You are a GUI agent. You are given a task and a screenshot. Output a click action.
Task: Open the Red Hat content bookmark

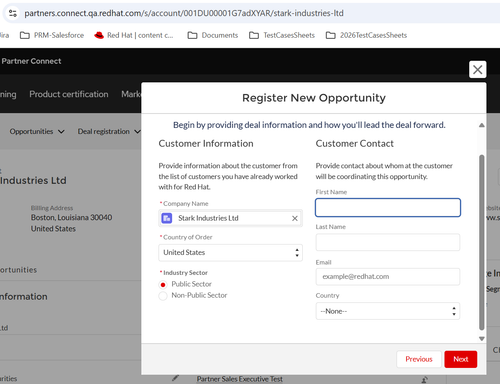tap(133, 35)
